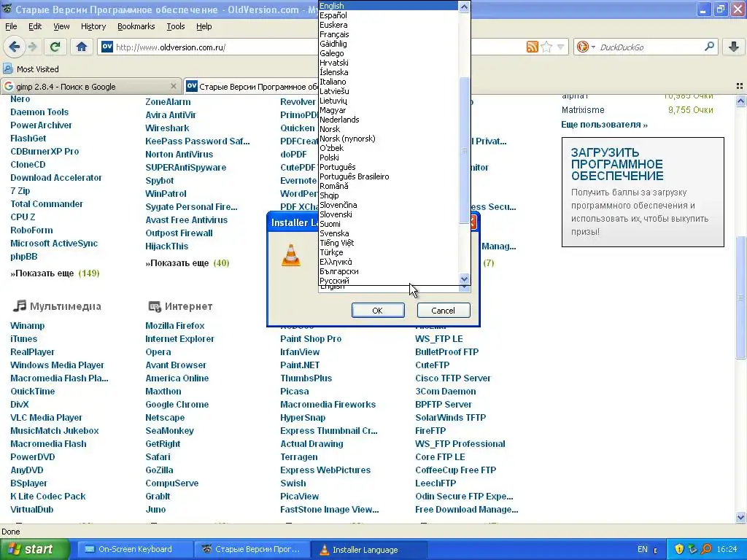Click the VLC cone icon in dialog

coord(290,255)
